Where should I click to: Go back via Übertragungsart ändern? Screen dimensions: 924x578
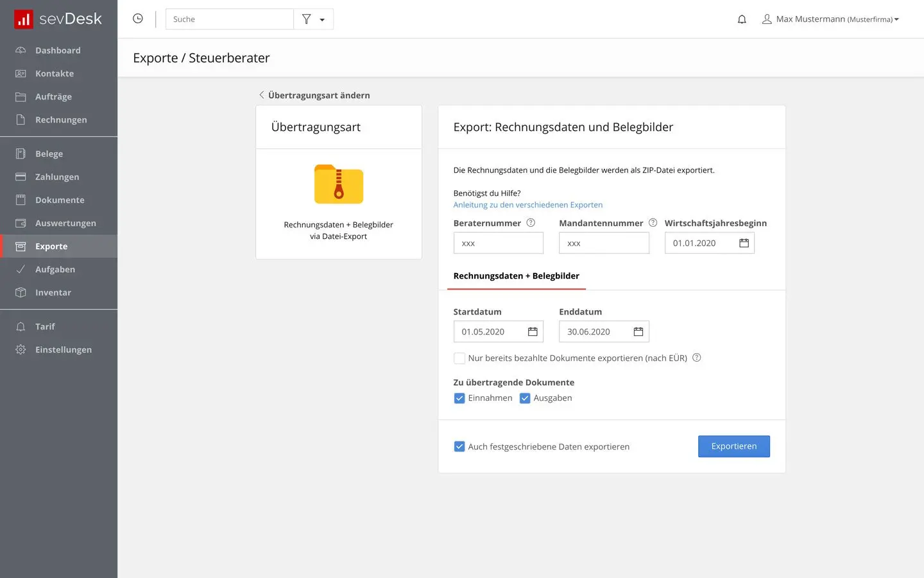point(314,95)
